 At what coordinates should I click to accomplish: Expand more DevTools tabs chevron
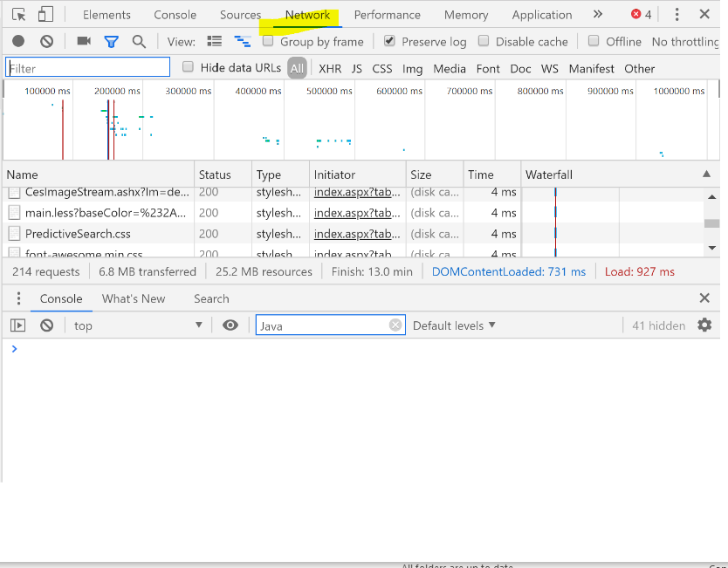(598, 15)
